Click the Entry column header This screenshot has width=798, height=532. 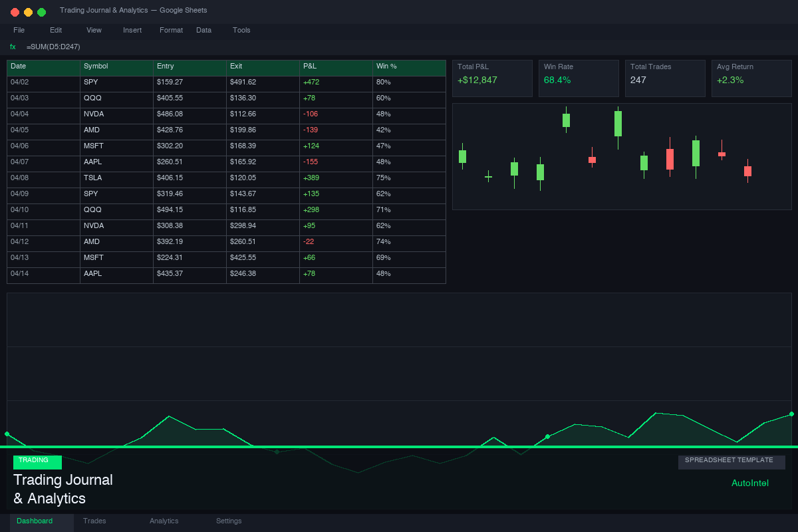pos(190,66)
